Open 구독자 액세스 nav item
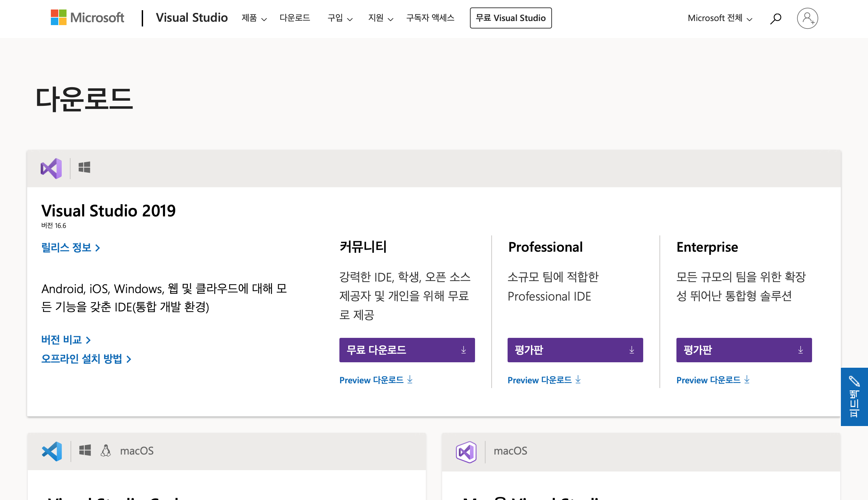This screenshot has width=868, height=500. click(430, 18)
